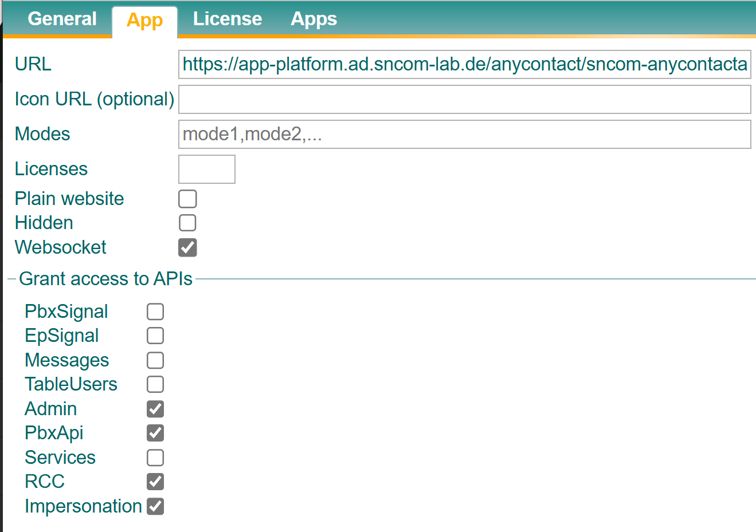Enable the EpSignal checkbox

(x=155, y=336)
